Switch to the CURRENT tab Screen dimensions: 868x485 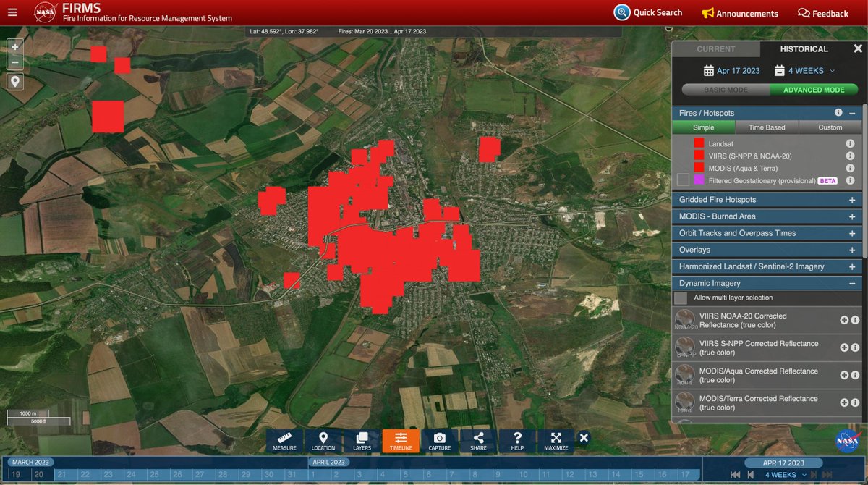(715, 49)
